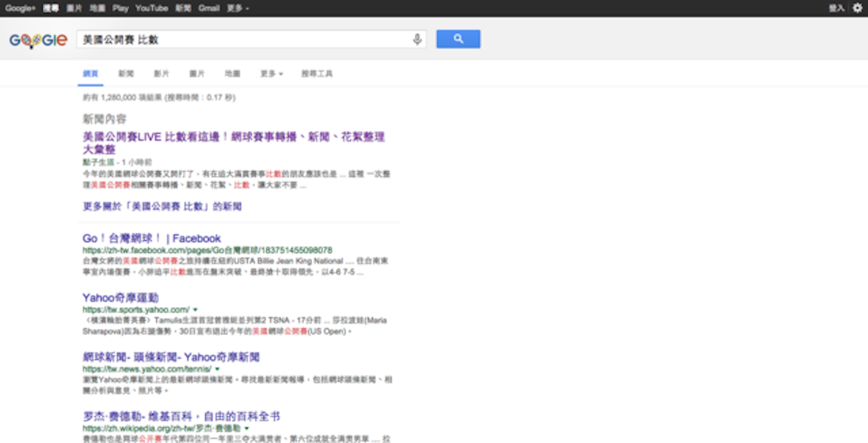The height and width of the screenshot is (443, 868).
Task: Open 更多關於「美國公開賽 比數」的新聞 link
Action: 162,206
